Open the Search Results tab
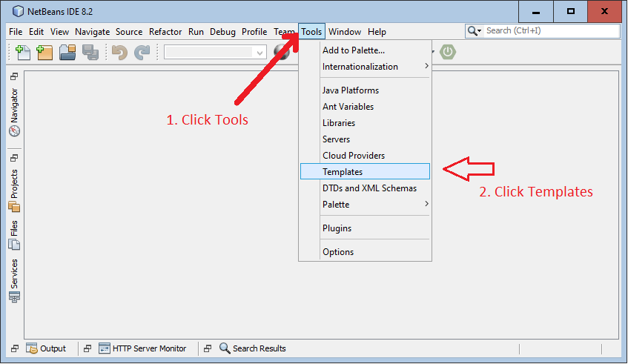The image size is (628, 364). [252, 348]
